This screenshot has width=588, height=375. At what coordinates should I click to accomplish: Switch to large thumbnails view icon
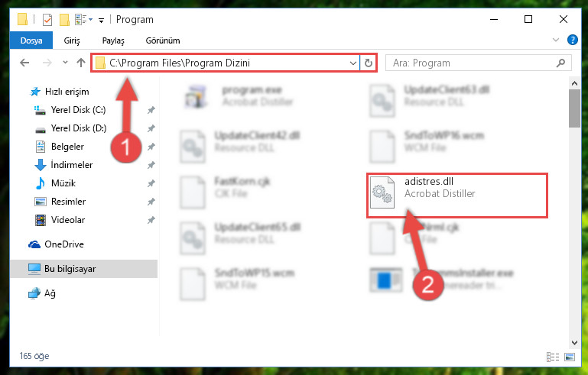(569, 357)
